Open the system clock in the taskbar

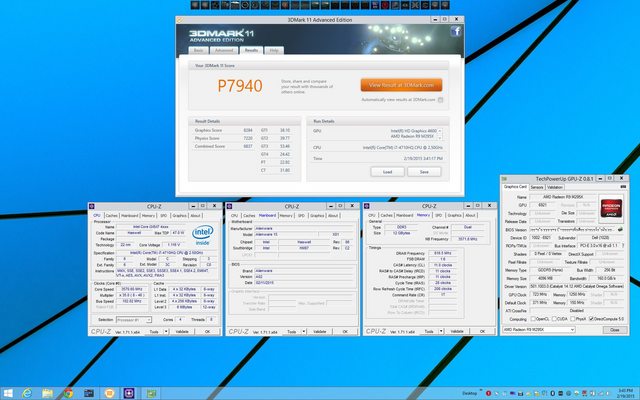tap(626, 393)
